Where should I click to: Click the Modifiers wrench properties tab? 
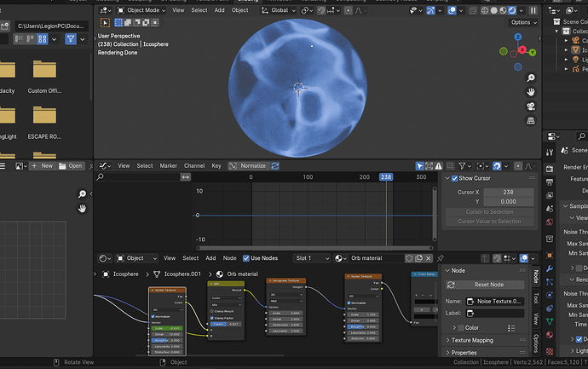550,268
